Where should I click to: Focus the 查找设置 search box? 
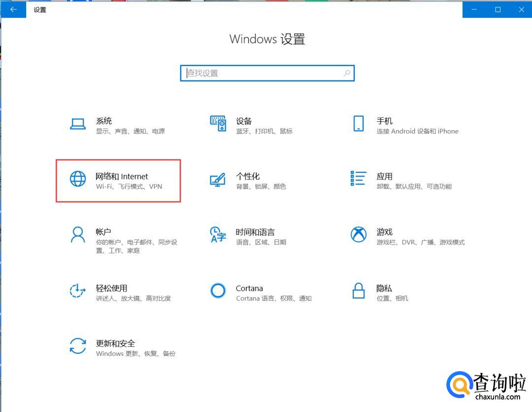click(x=267, y=73)
